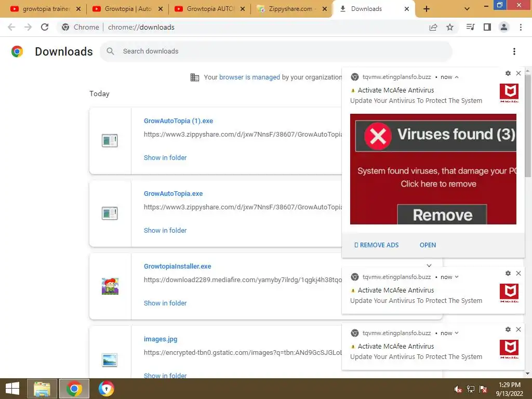Dismiss the third McAfee notification
This screenshot has height=399, width=532.
pyautogui.click(x=518, y=329)
